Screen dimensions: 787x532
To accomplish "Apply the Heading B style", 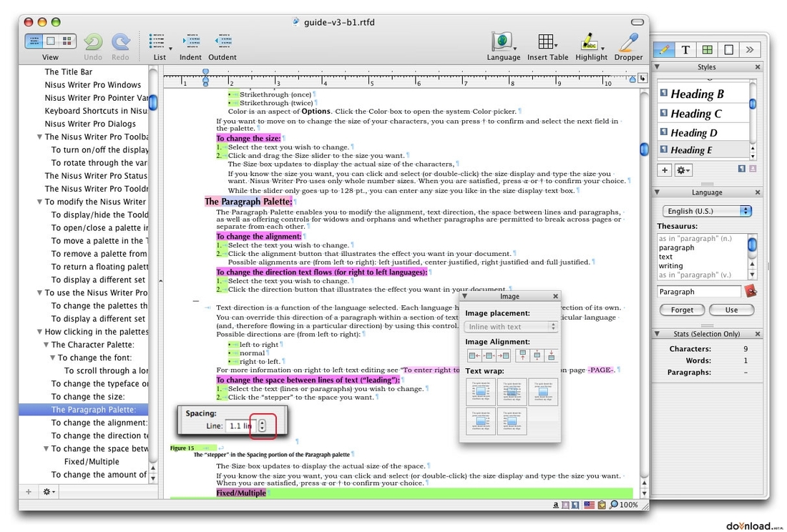I will point(703,94).
